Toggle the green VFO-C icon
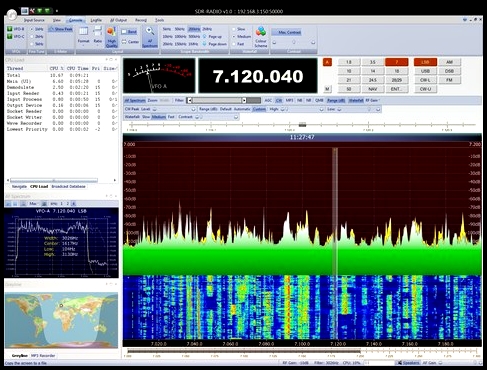Viewport: 487px width, 370px height. click(10, 36)
